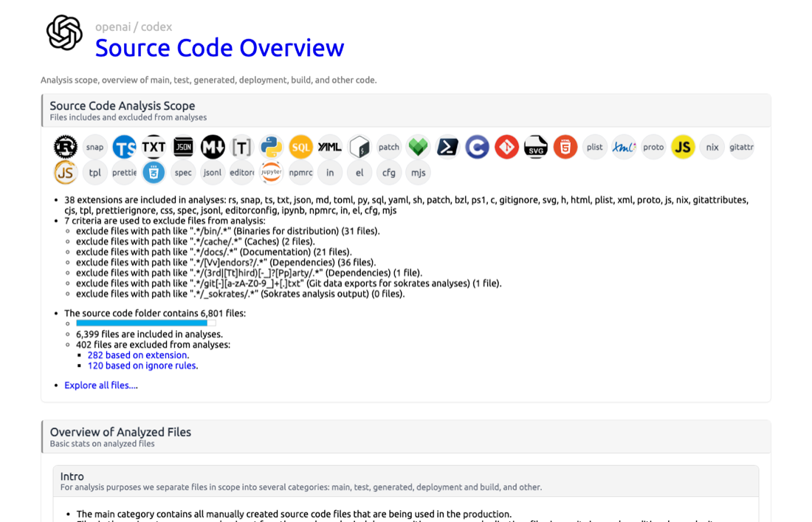Viewport: 812px width, 522px height.
Task: Click the 'Intro' section heading
Action: 72,476
